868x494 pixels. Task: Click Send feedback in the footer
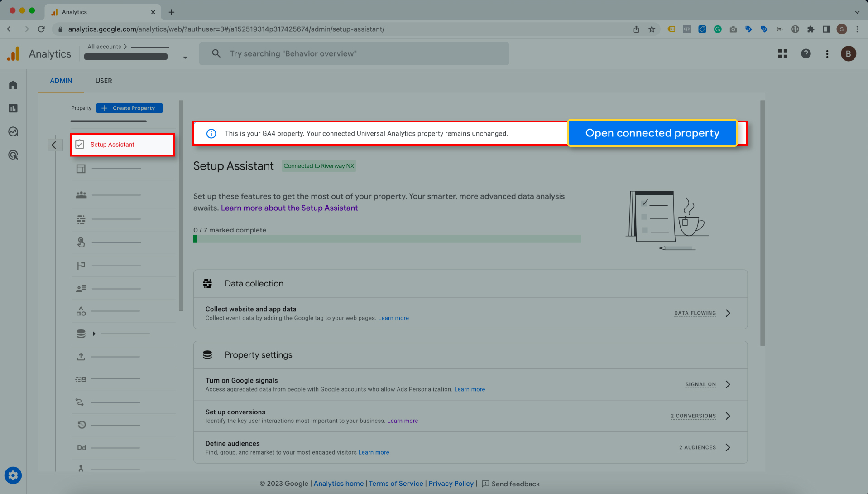(x=511, y=484)
